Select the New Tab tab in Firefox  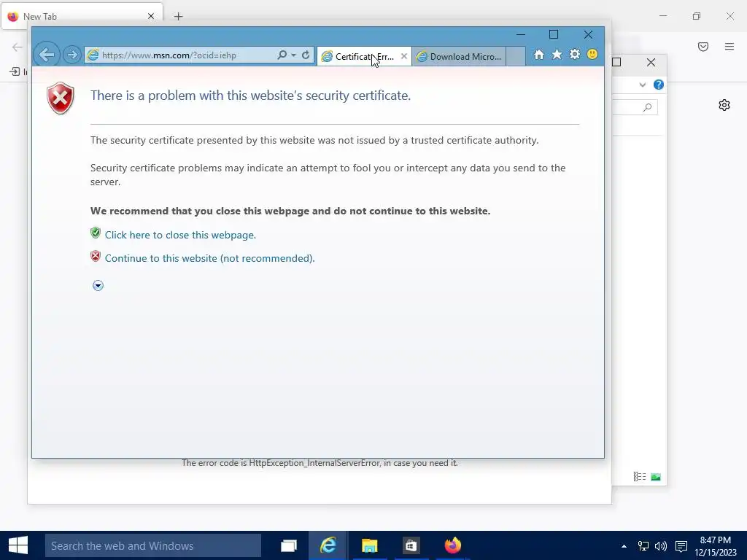click(82, 16)
